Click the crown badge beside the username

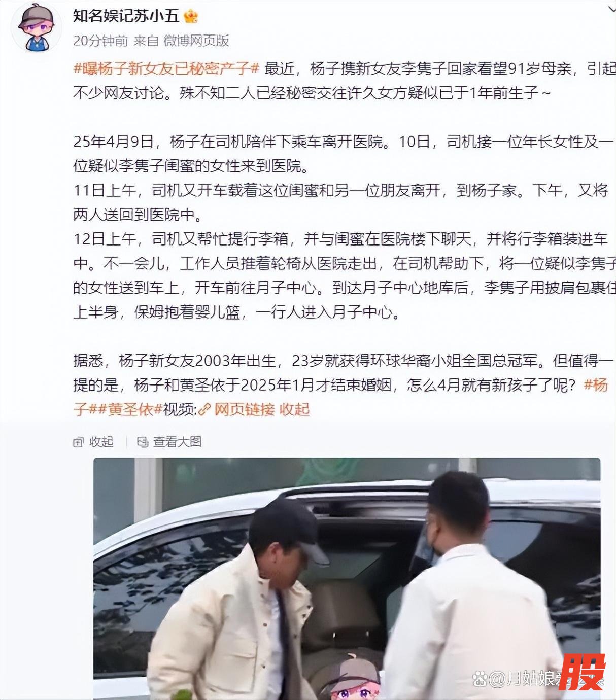pyautogui.click(x=191, y=16)
